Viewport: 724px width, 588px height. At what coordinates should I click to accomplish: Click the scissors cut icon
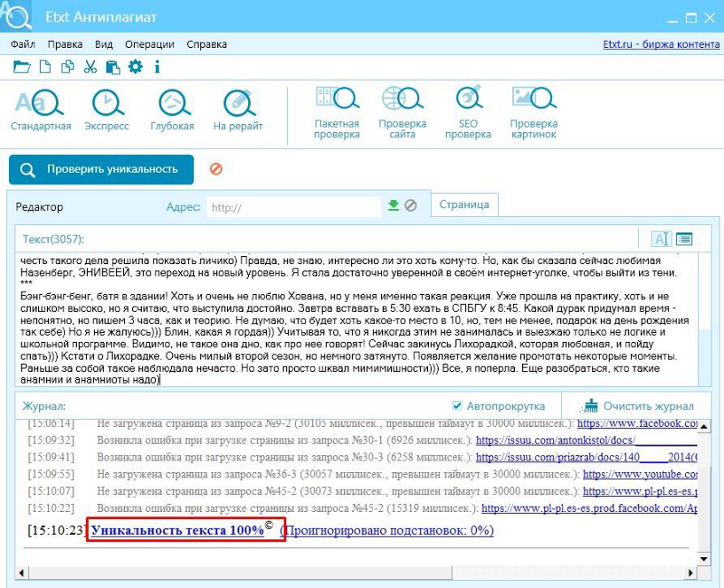tap(90, 66)
